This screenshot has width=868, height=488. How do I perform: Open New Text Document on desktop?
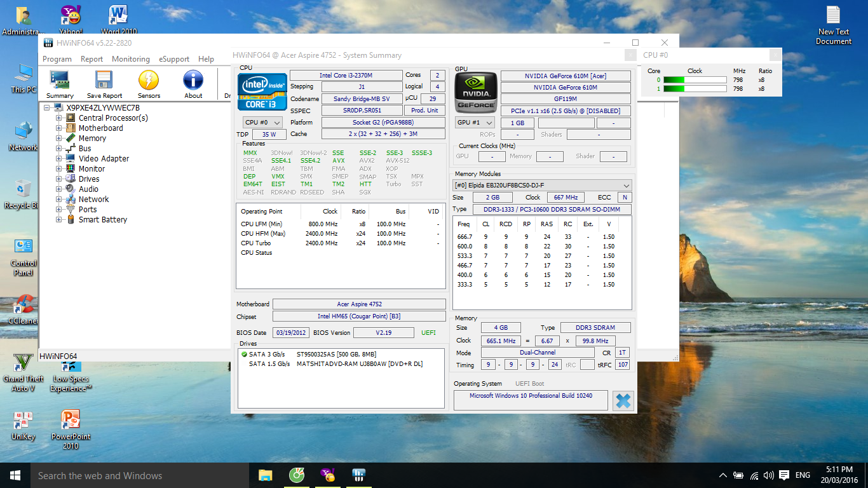[x=834, y=25]
